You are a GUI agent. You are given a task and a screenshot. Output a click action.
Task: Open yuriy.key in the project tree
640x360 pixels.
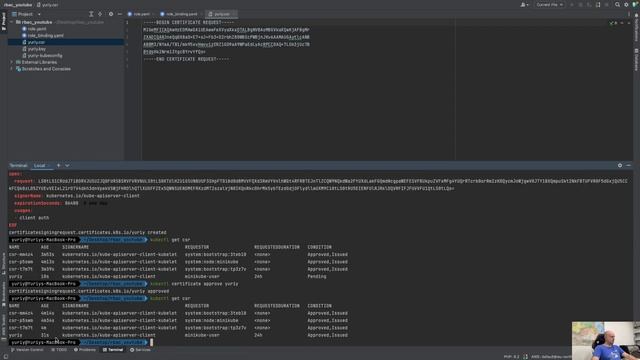pos(36,49)
